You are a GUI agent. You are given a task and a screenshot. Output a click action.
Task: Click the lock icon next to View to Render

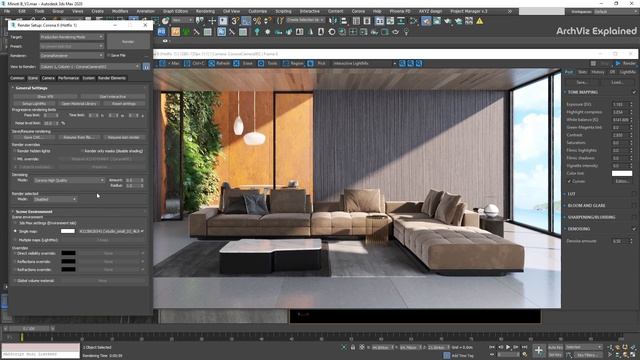[x=146, y=67]
